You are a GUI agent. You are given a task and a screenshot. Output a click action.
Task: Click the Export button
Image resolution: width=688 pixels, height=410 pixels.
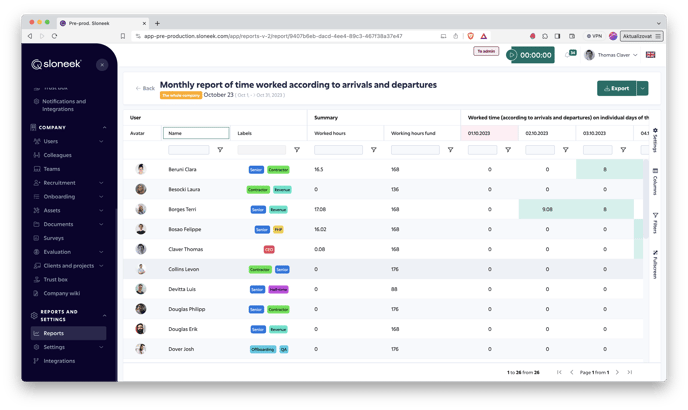pos(616,88)
